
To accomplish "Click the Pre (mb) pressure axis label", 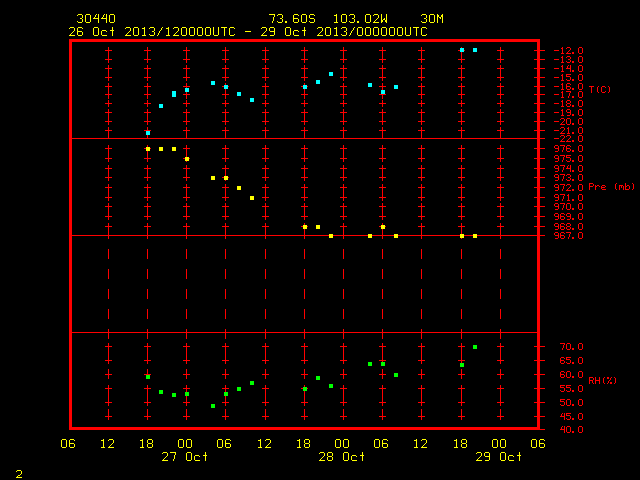I will click(x=611, y=187).
